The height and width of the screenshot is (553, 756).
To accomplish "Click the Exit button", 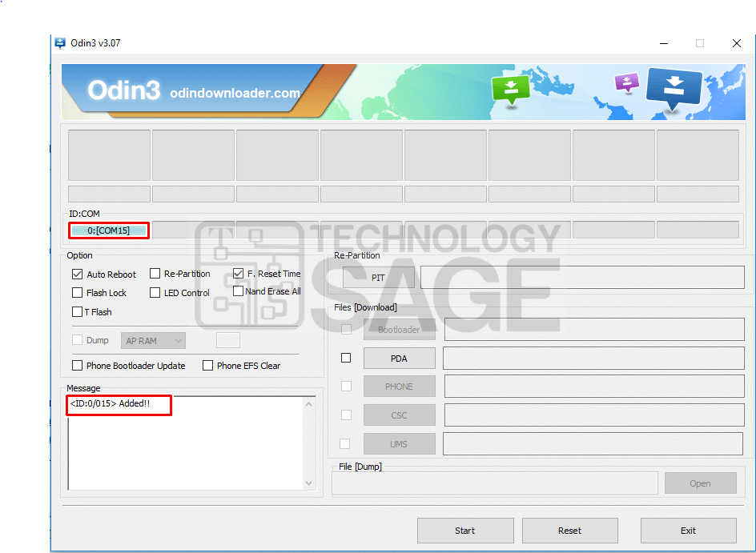I will click(689, 531).
